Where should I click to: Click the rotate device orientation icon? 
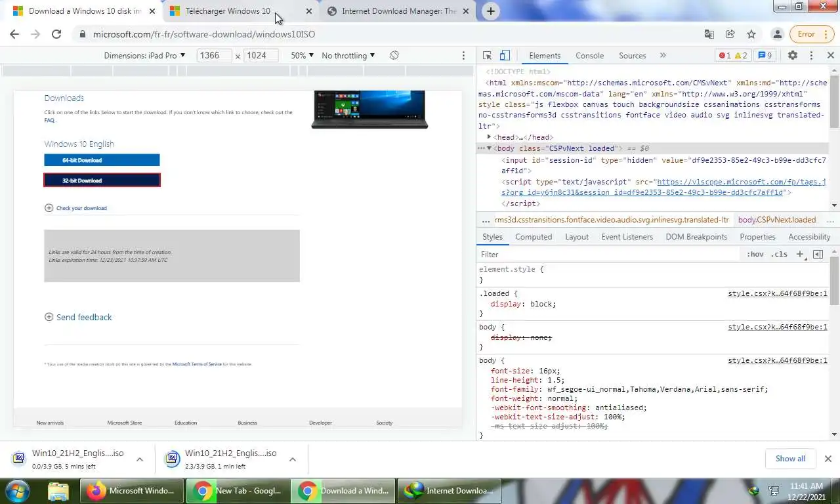(394, 56)
